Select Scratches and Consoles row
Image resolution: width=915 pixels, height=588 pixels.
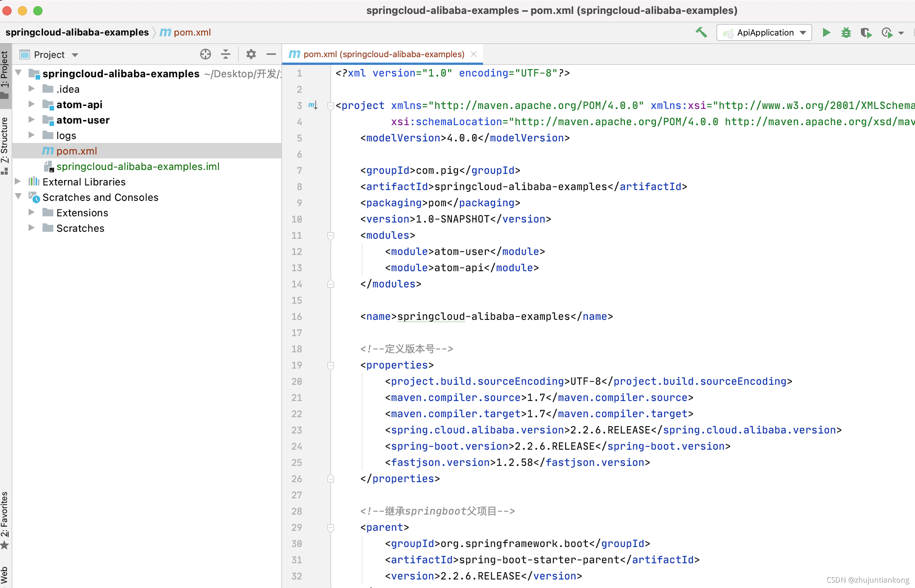[x=147, y=197]
